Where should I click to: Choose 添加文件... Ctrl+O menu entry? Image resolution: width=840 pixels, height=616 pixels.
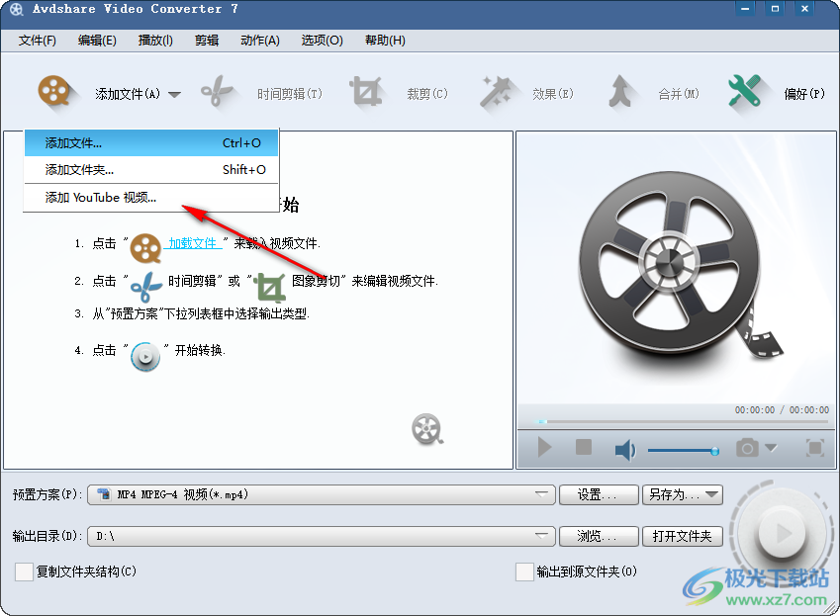click(x=151, y=143)
